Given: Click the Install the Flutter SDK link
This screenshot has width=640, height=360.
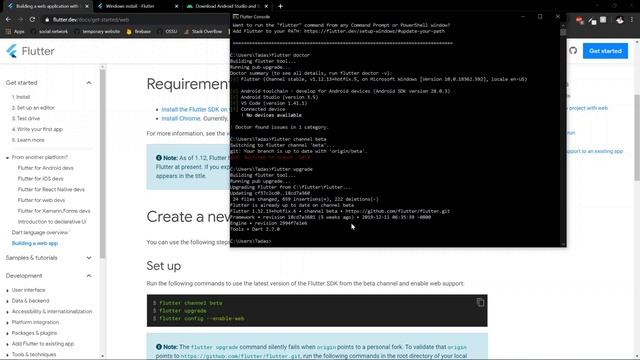Looking at the screenshot, I should click(194, 109).
